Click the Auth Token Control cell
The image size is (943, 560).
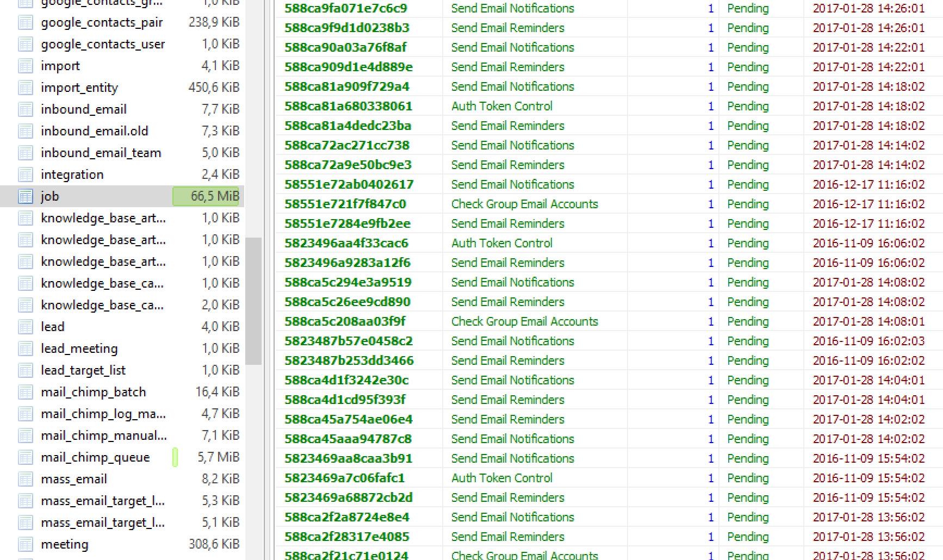pyautogui.click(x=501, y=106)
